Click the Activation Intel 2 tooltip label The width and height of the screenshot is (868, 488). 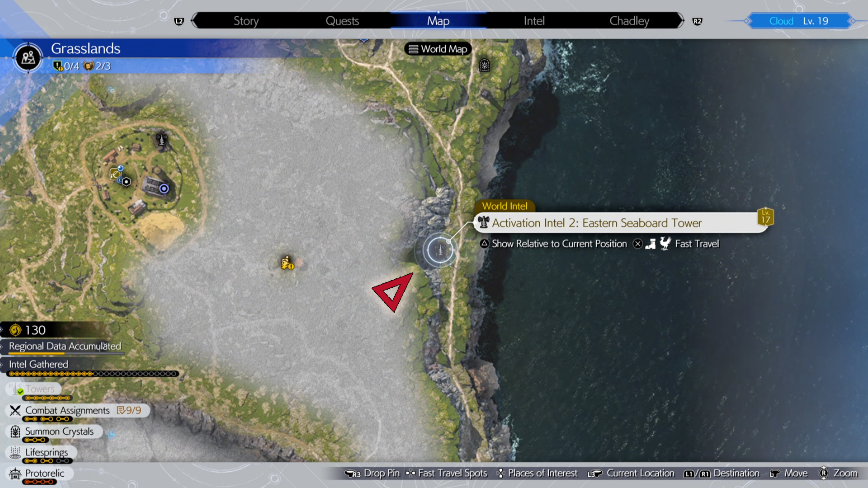point(597,223)
